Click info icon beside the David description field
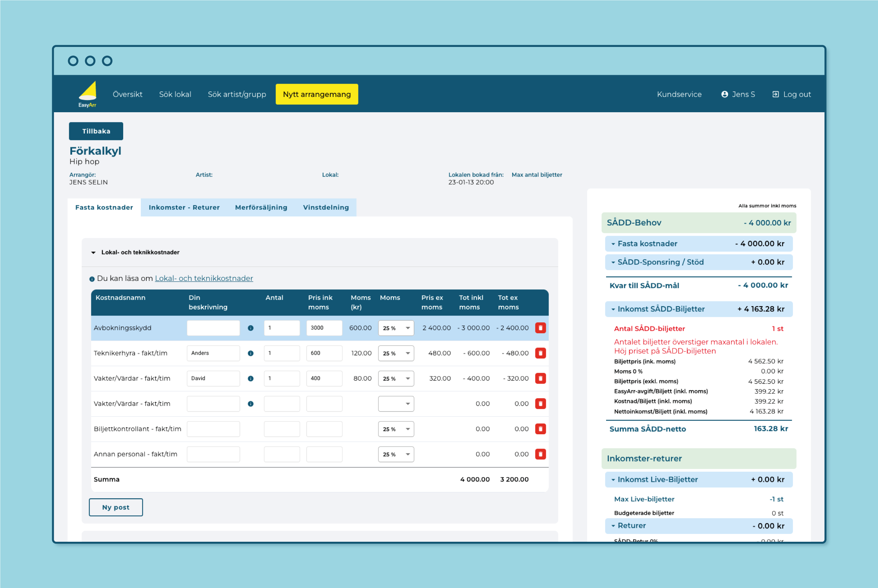The width and height of the screenshot is (878, 588). (x=251, y=379)
